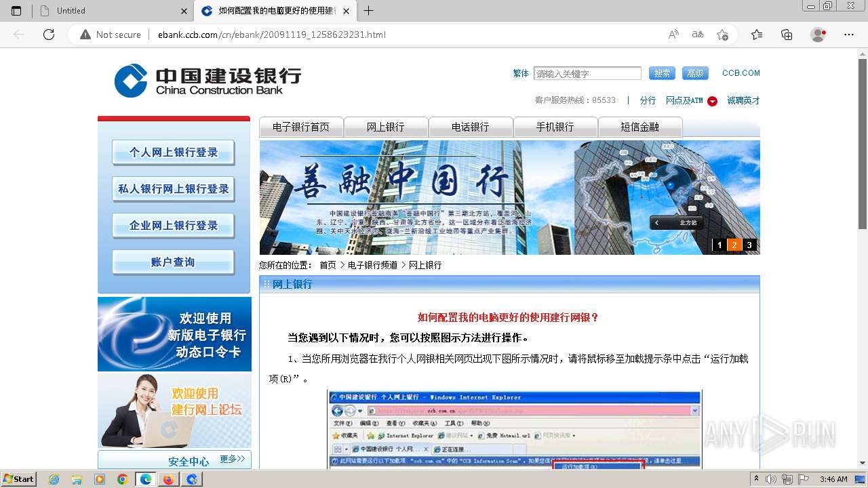Screen dimensions: 868x488
Task: Click the banner's previous arrow button
Action: click(656, 222)
